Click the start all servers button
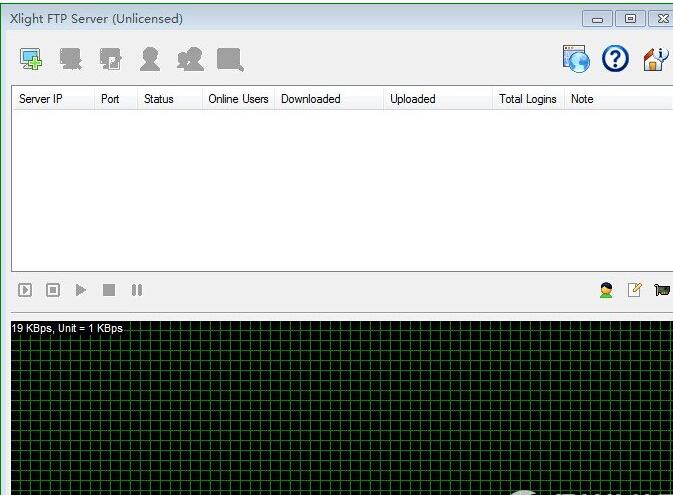This screenshot has height=495, width=673. [x=25, y=290]
